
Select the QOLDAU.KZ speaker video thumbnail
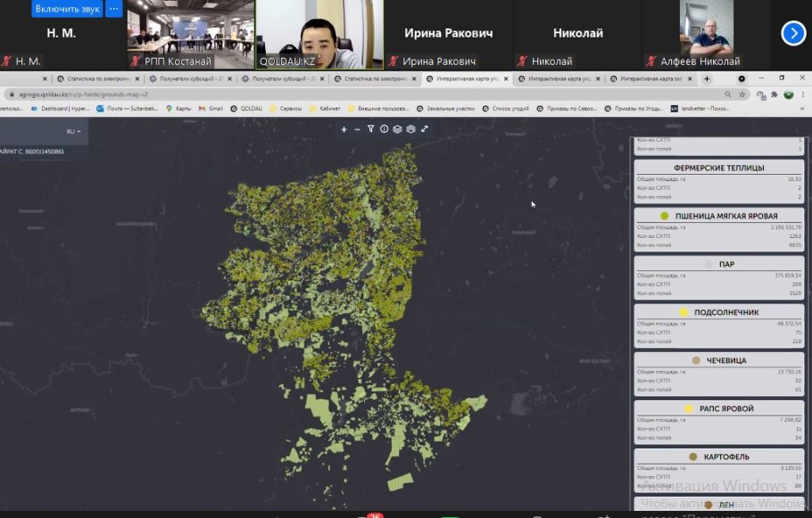(x=319, y=34)
